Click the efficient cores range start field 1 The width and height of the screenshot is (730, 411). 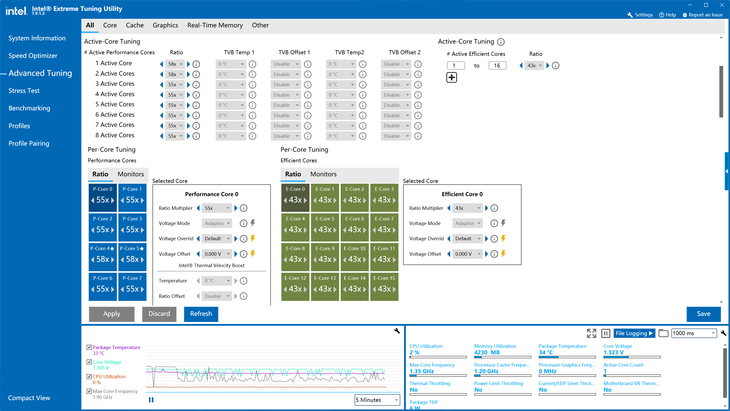coord(456,66)
